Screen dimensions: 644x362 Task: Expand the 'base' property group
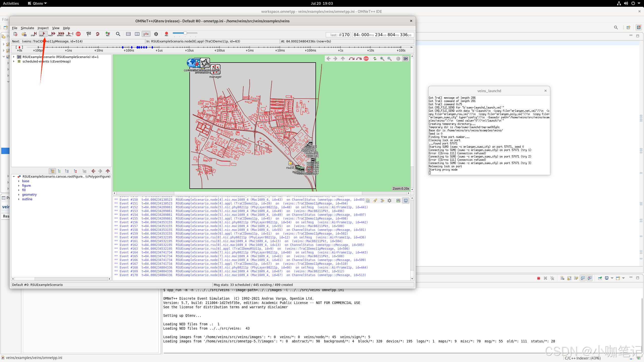(19, 181)
